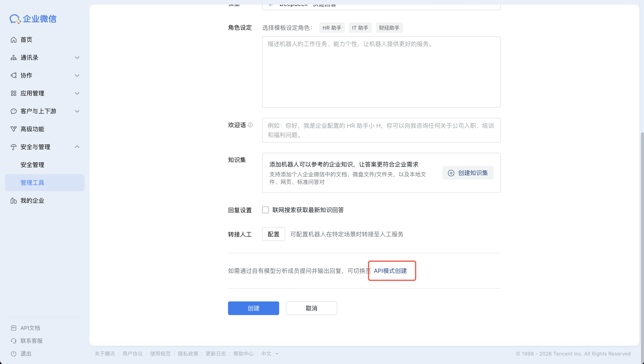Select 管理工具 in the sidebar
Screen dimensions: 644x364
[x=32, y=182]
